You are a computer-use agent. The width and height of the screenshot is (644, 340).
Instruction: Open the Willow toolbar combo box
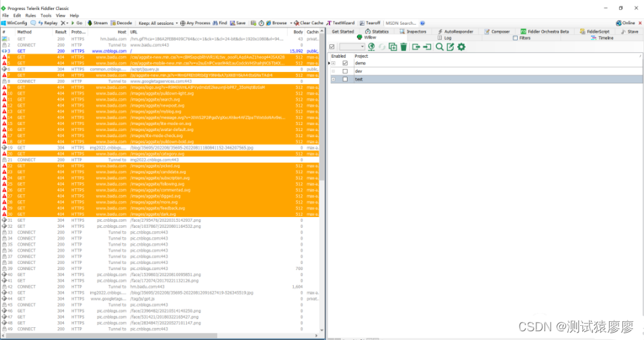(352, 47)
